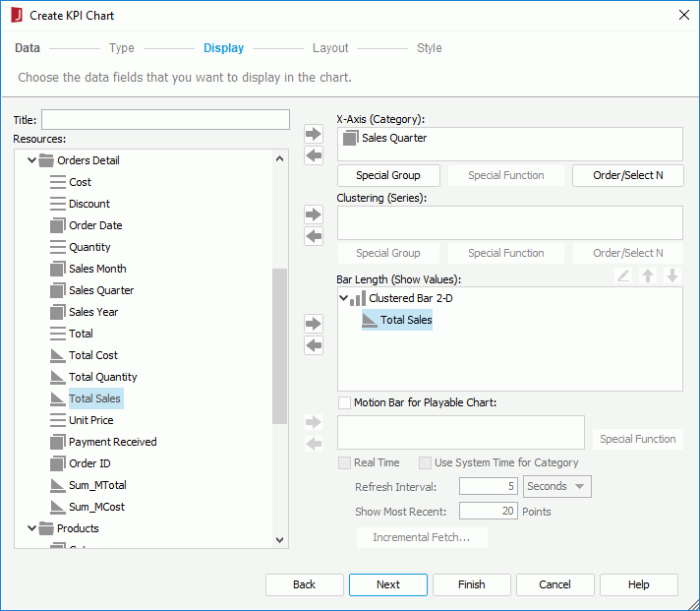The height and width of the screenshot is (611, 700).
Task: Click the Resources list scrollbar thumb
Action: (280, 346)
